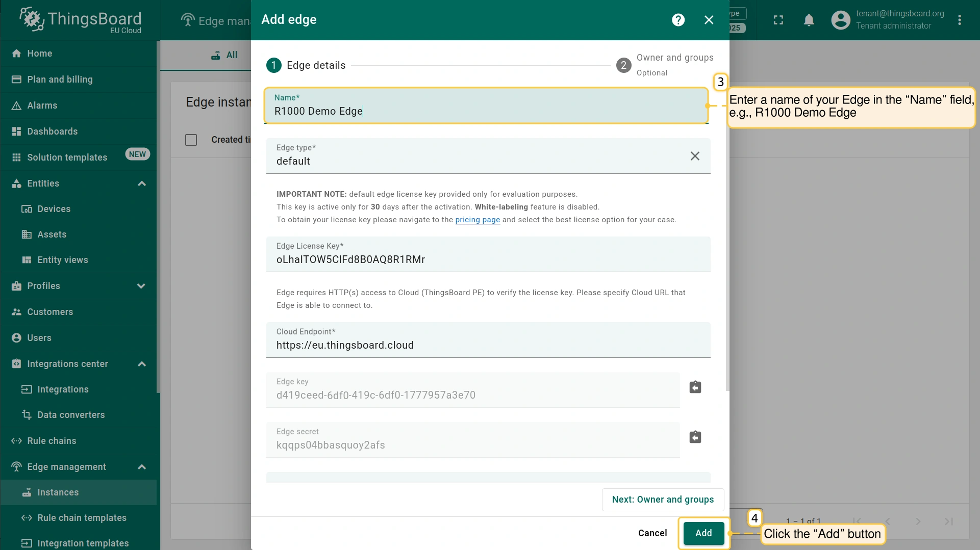
Task: Click the Next: Owner and groups button
Action: (663, 500)
